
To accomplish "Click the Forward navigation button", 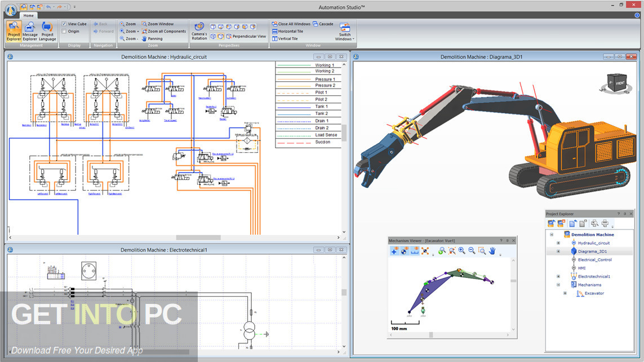I will [103, 31].
